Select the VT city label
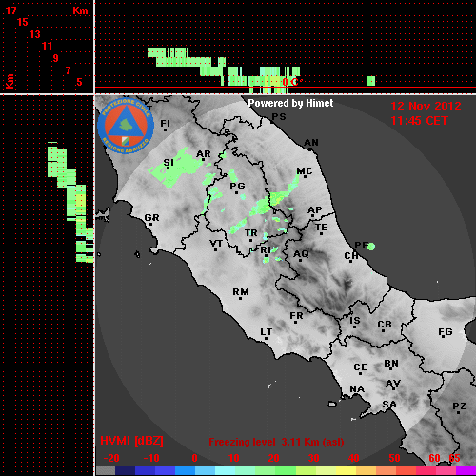 point(216,244)
